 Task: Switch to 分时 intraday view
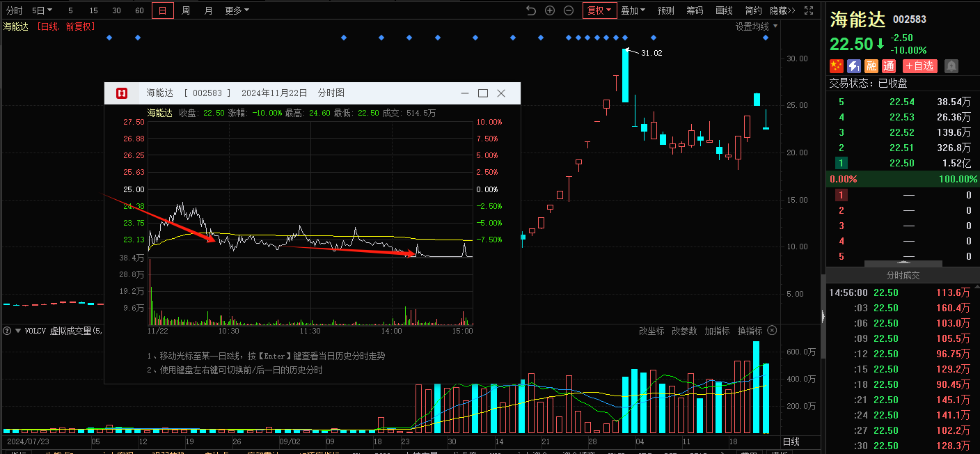[14, 10]
